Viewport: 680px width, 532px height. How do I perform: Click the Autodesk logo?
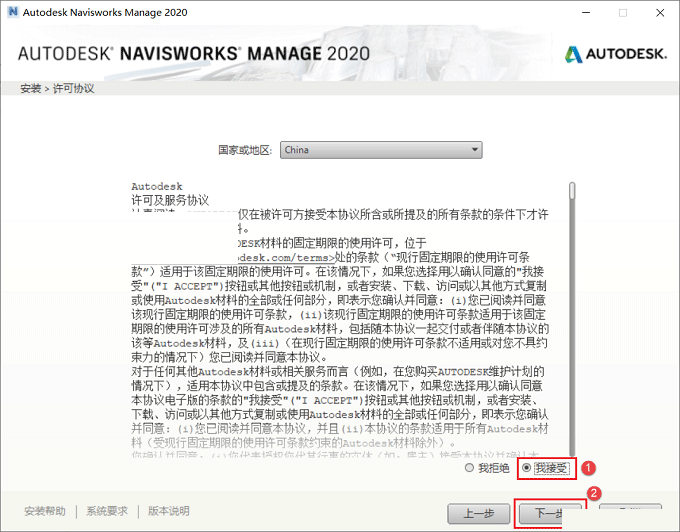click(615, 54)
